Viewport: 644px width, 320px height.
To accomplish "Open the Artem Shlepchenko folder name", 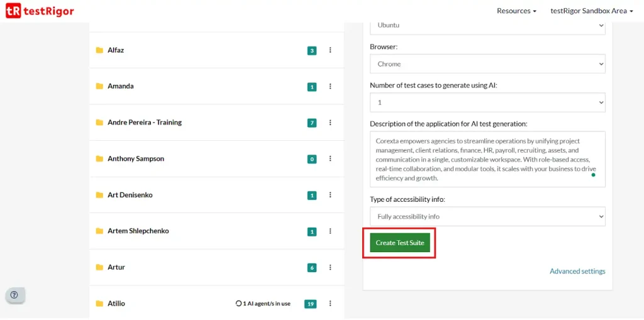I will pyautogui.click(x=138, y=231).
